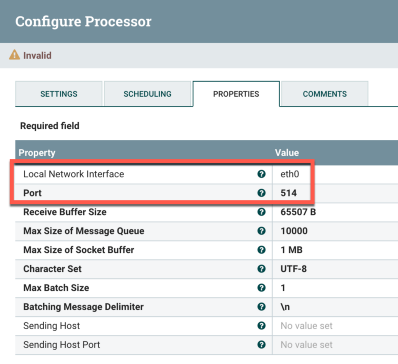Select the Receive Buffer Size property name

(x=65, y=212)
